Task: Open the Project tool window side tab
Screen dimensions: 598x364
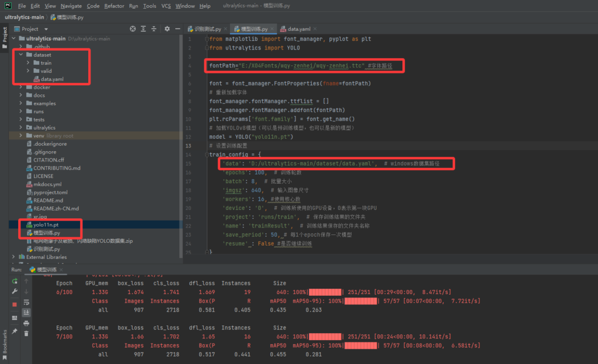Action: (5, 37)
